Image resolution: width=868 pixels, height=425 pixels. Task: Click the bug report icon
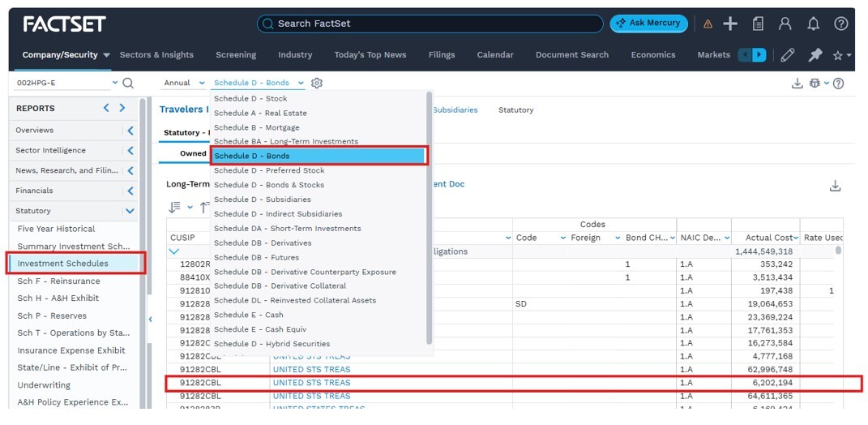814,83
